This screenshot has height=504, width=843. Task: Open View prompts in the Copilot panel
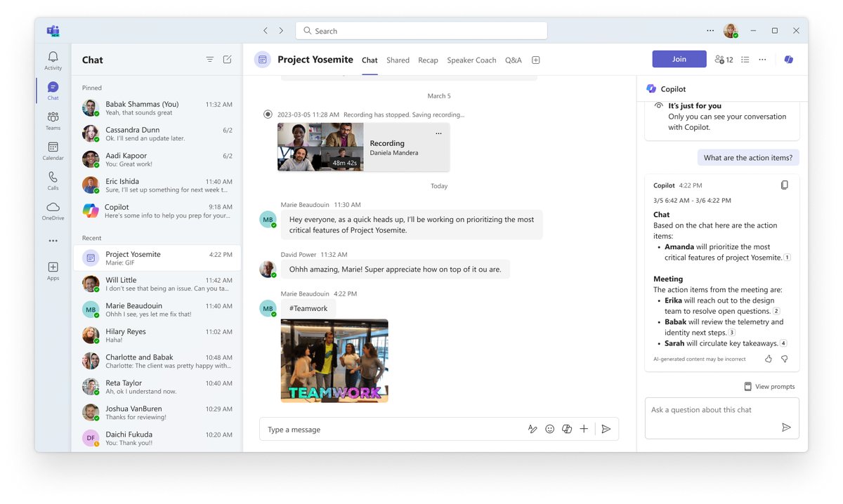coord(769,386)
